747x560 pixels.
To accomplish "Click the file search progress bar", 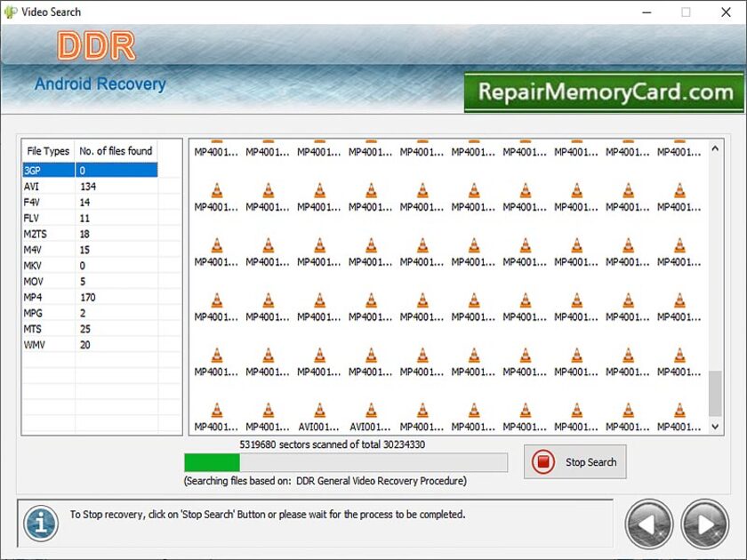I will [x=346, y=462].
